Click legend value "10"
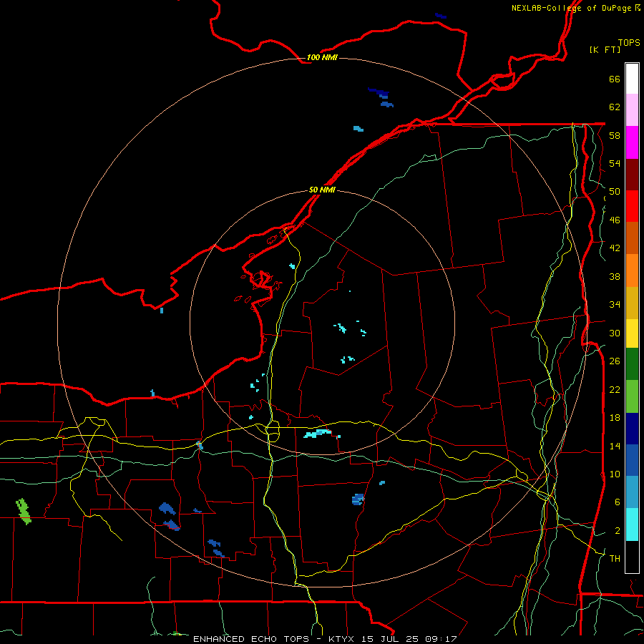 pyautogui.click(x=615, y=474)
